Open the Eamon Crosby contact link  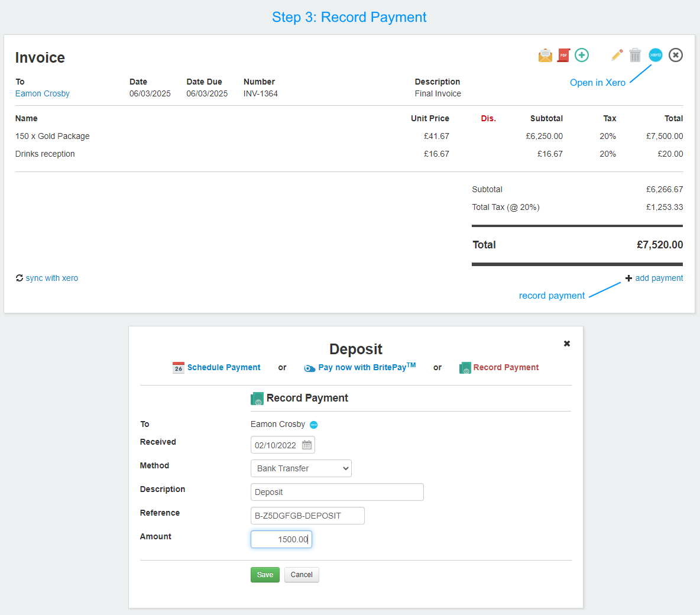[x=43, y=93]
